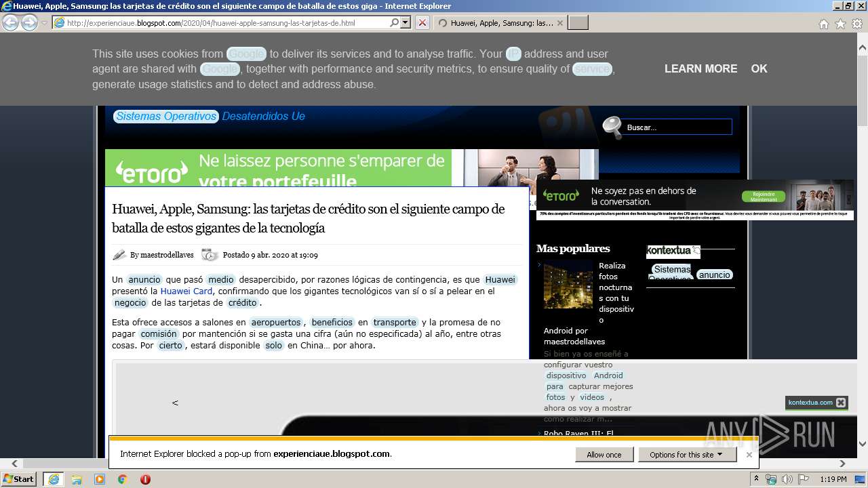Click OK to accept cookies
Image resolution: width=868 pixels, height=488 pixels.
[x=759, y=68]
